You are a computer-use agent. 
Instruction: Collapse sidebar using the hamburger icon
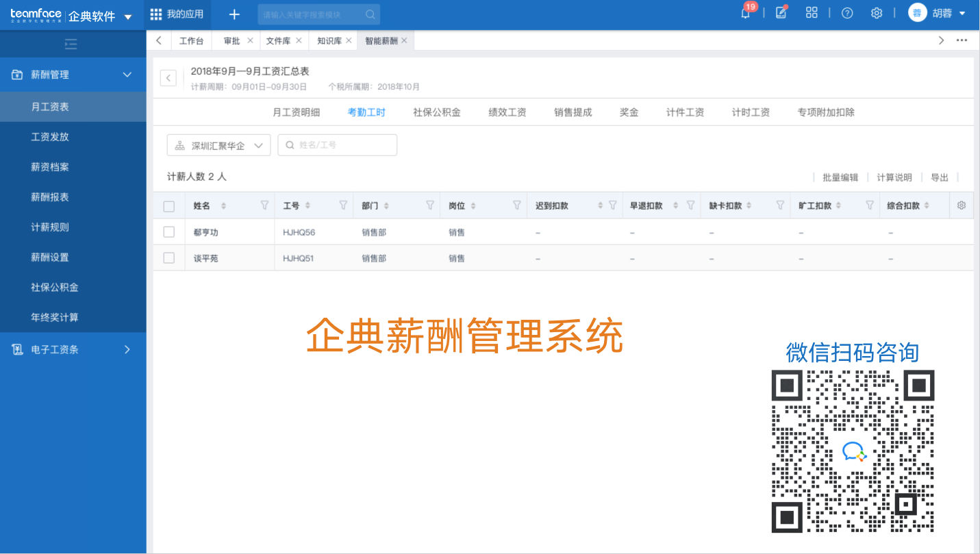click(x=71, y=45)
